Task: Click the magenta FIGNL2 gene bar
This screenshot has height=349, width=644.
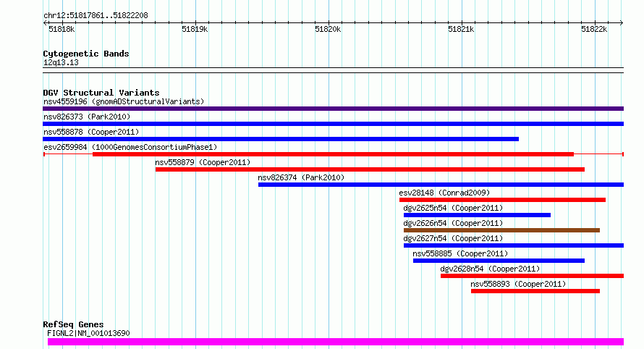Action: [x=336, y=342]
